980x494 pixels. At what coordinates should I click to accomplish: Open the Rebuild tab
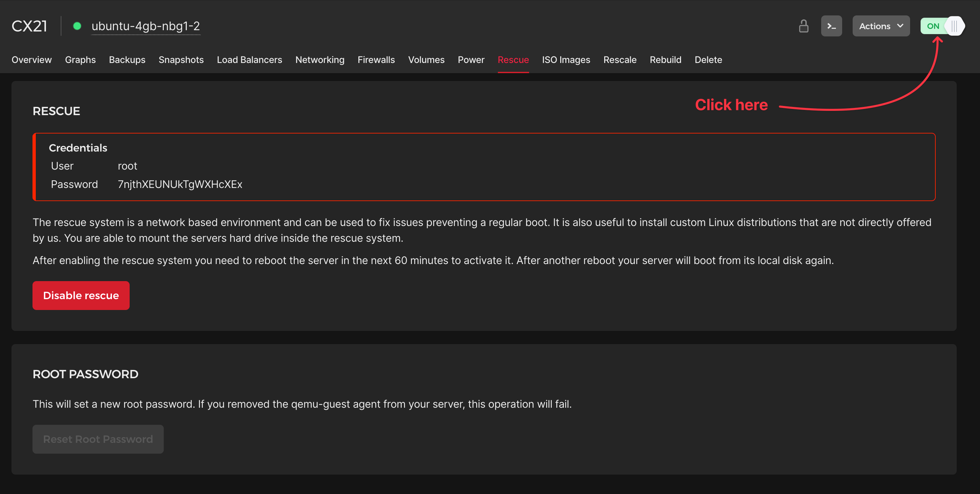[x=665, y=60]
